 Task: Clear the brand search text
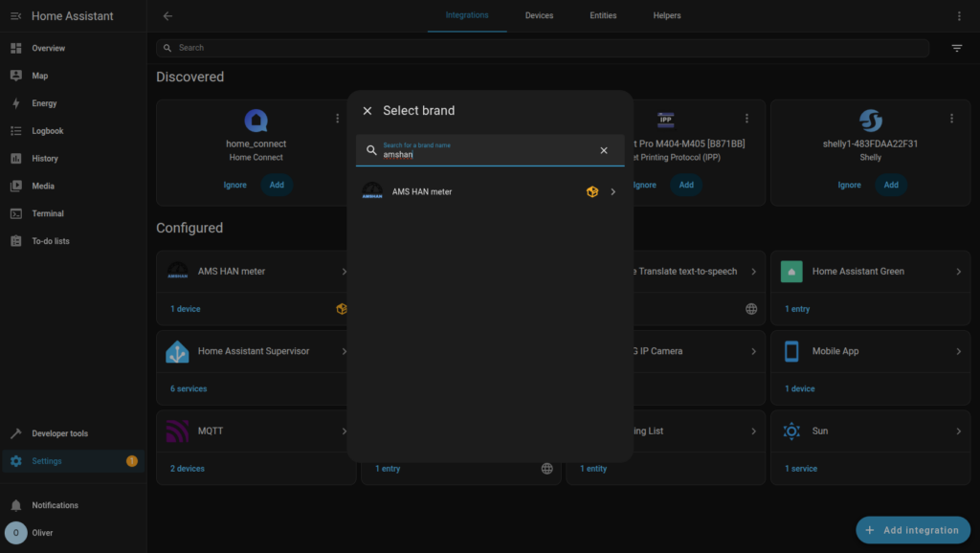pos(604,150)
